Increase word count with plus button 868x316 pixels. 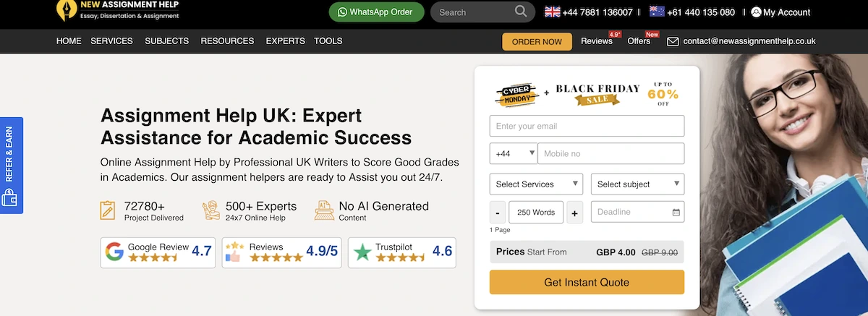click(574, 213)
